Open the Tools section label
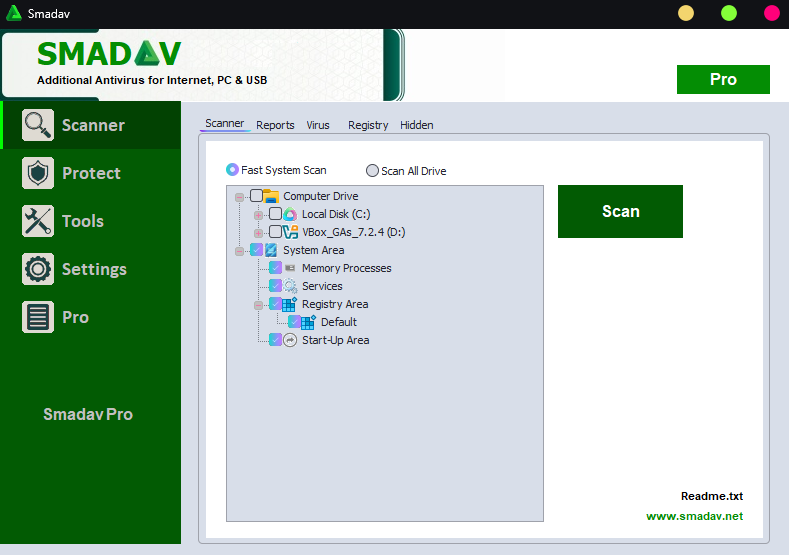The image size is (789, 555). [x=83, y=221]
